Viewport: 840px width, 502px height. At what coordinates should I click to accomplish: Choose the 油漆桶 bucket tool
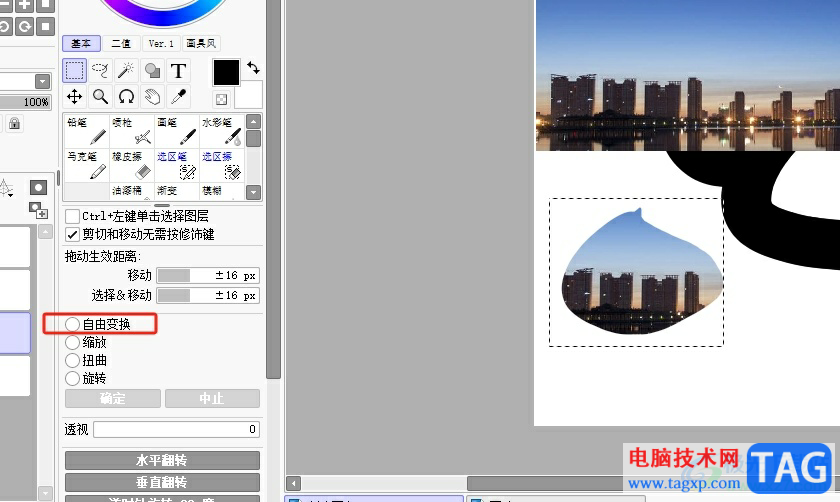[132, 191]
